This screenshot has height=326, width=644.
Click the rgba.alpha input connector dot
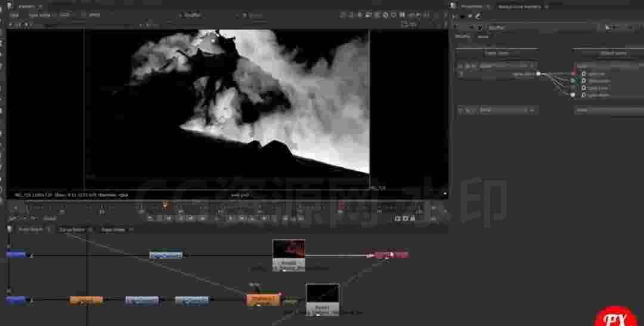(x=538, y=74)
